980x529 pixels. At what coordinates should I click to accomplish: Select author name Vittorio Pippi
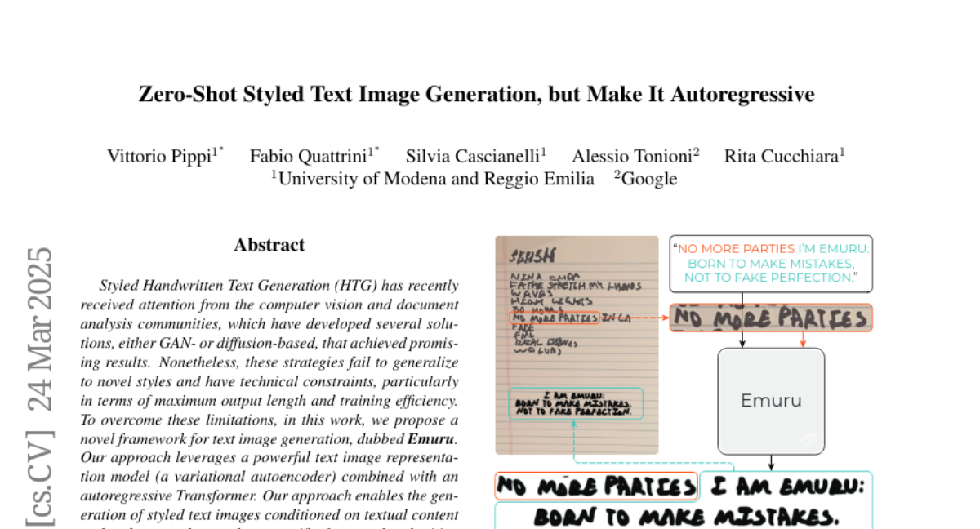point(160,156)
